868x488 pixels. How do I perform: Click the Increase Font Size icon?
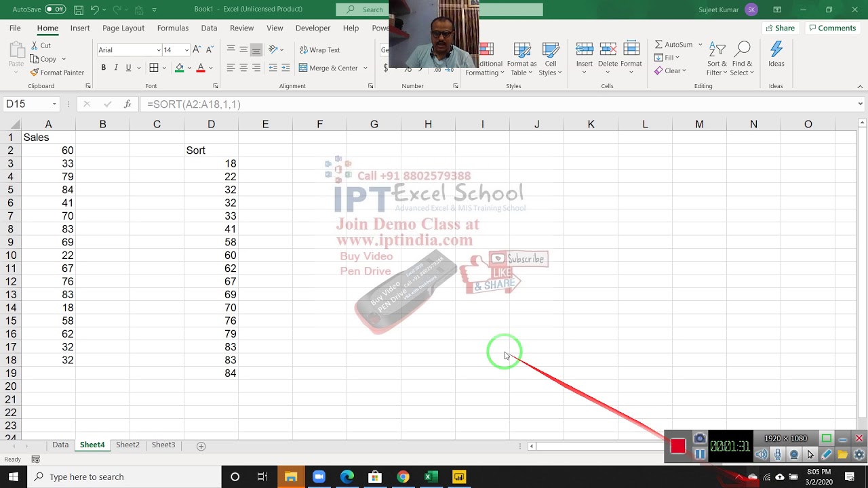click(197, 49)
